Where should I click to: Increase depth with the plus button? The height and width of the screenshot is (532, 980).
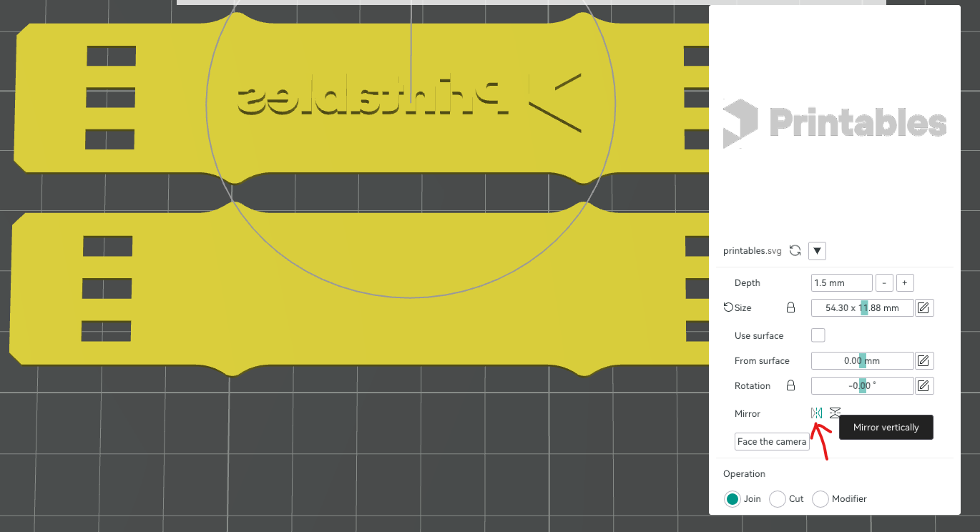tap(905, 283)
